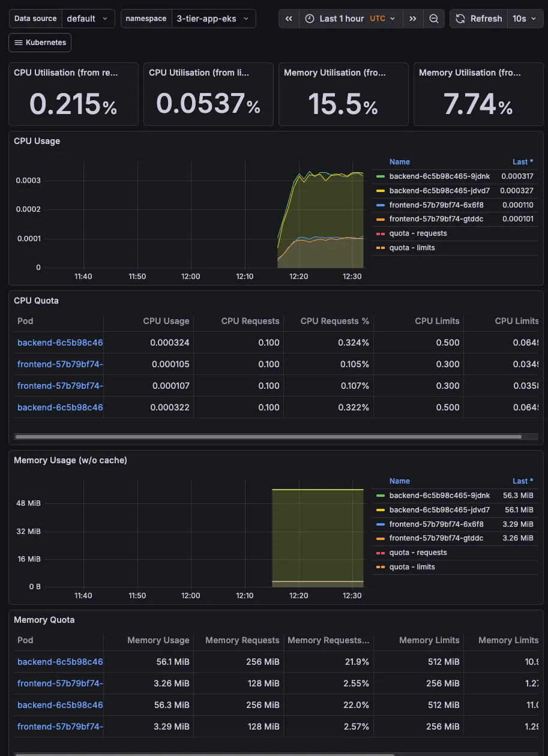Sort CPU Usage legend by Last column
The width and height of the screenshot is (548, 756).
coord(522,162)
